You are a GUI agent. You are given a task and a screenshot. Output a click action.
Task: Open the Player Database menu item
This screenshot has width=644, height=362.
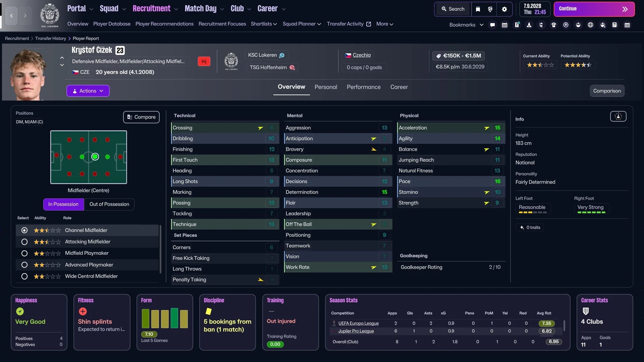point(112,24)
